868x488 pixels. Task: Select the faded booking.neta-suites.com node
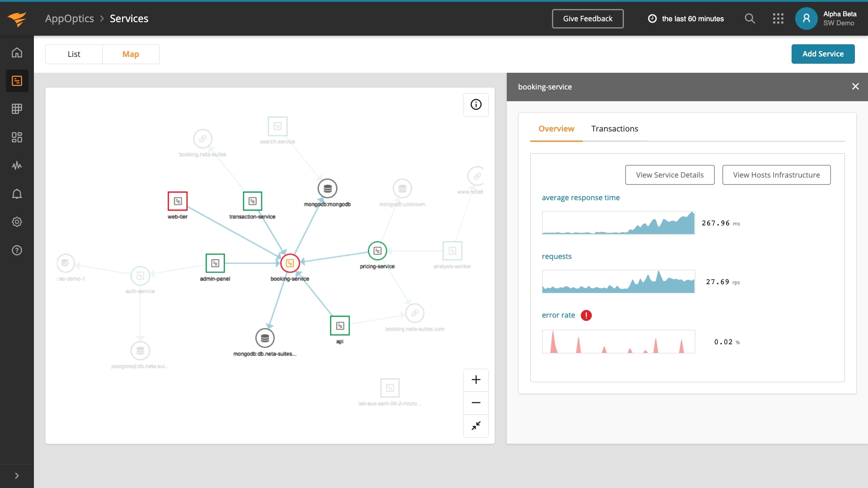click(x=415, y=313)
